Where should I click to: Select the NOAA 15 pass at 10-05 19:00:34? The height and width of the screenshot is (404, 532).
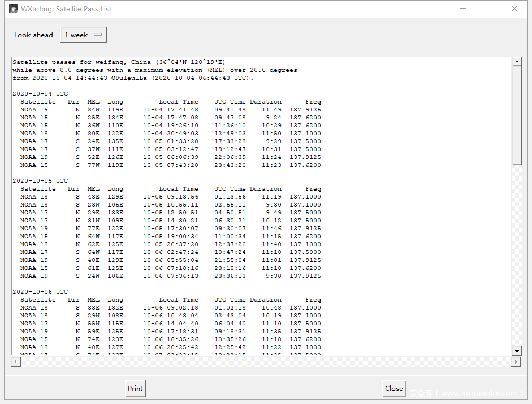click(x=170, y=237)
